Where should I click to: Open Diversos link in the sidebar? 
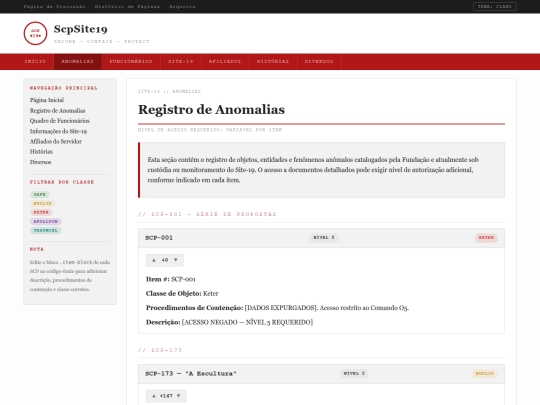41,162
